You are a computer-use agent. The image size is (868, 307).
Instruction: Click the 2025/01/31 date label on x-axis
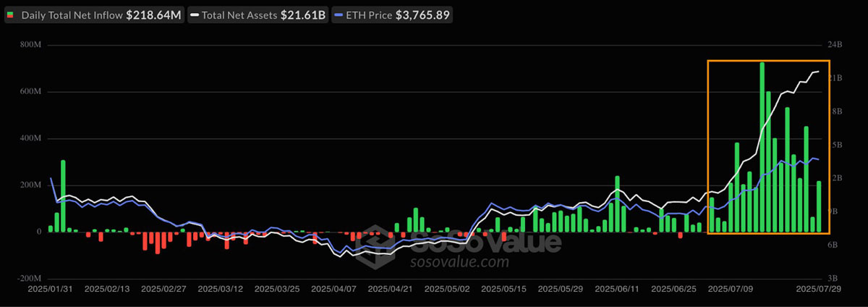click(49, 288)
